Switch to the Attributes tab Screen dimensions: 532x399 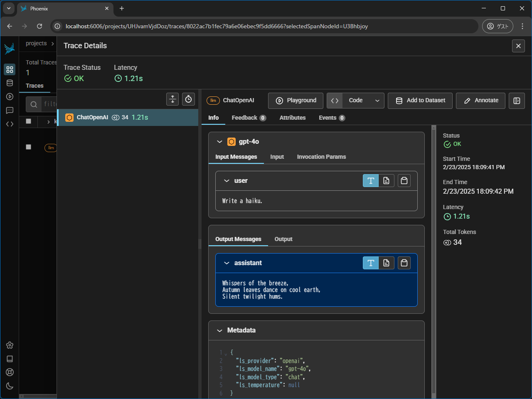coord(292,118)
